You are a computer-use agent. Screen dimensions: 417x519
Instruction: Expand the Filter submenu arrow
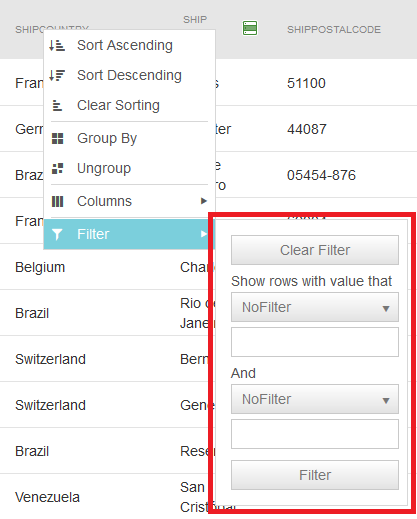pyautogui.click(x=204, y=234)
